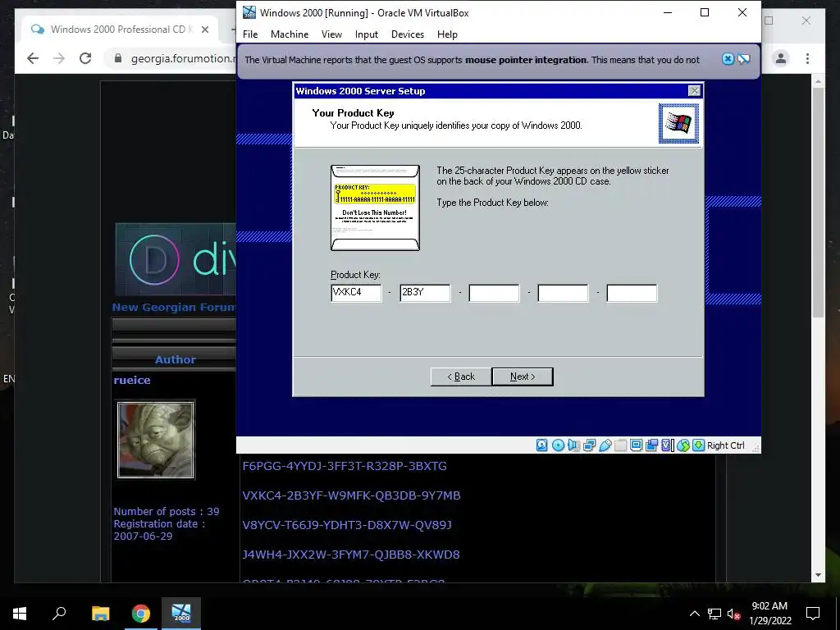Open File Explorer from taskbar
Screen dimensions: 840x630
pos(100,614)
